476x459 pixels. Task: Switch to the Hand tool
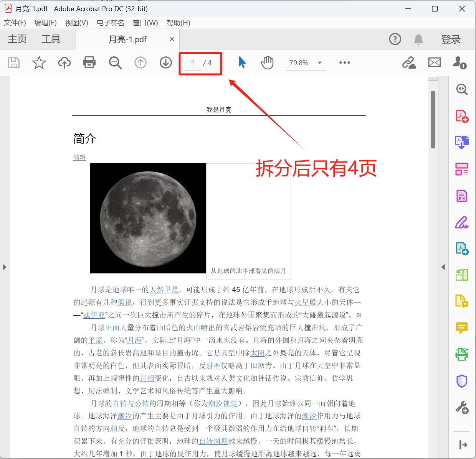coord(267,63)
